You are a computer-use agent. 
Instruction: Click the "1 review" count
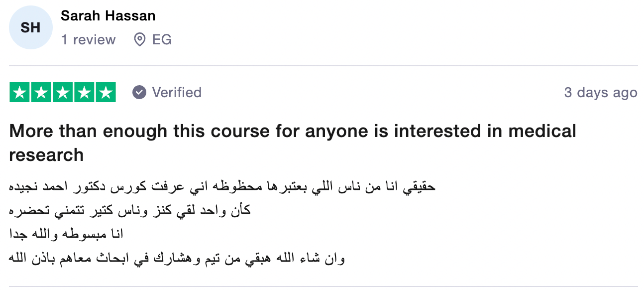(89, 40)
